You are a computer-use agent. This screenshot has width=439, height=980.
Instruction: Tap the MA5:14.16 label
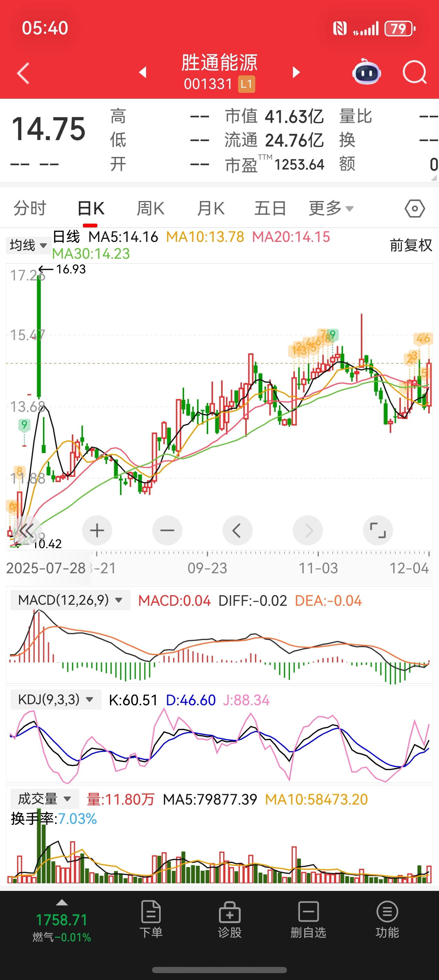click(123, 237)
